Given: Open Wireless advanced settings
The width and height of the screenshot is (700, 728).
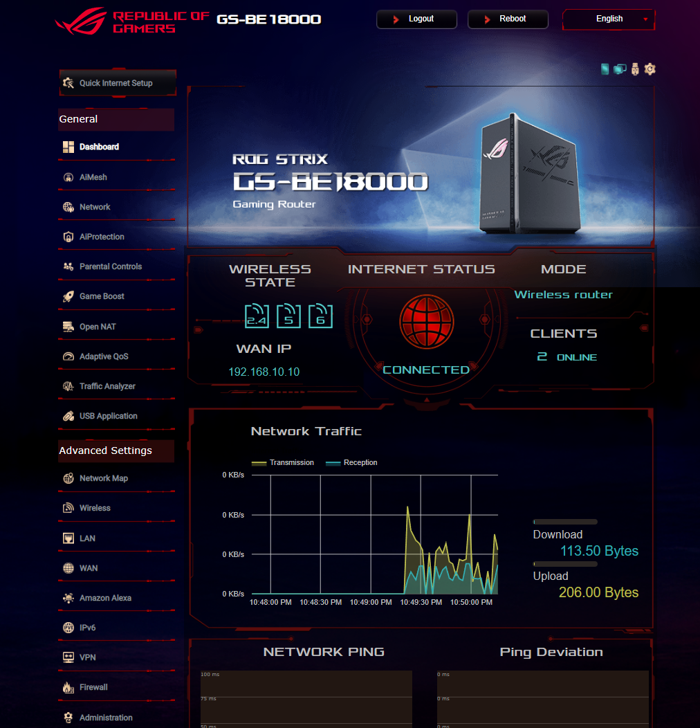Looking at the screenshot, I should (x=95, y=508).
